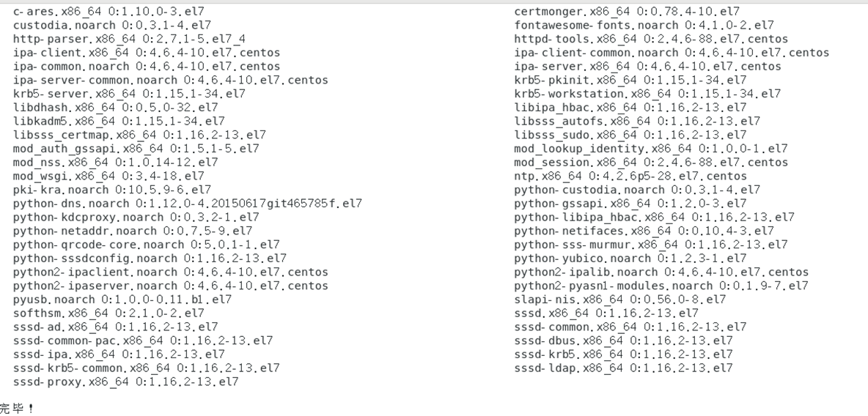
Task: Click the softhsm.x86_64 package line
Action: pyautogui.click(x=108, y=313)
